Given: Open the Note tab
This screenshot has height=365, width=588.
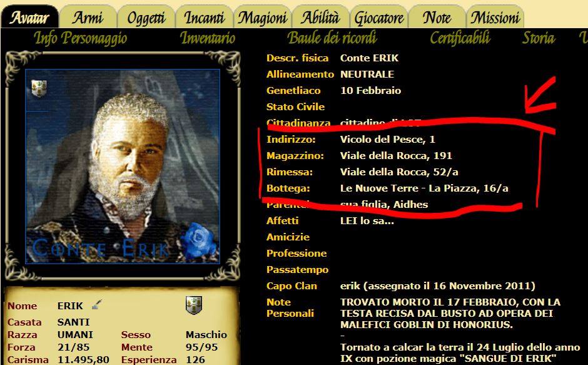Looking at the screenshot, I should point(437,18).
